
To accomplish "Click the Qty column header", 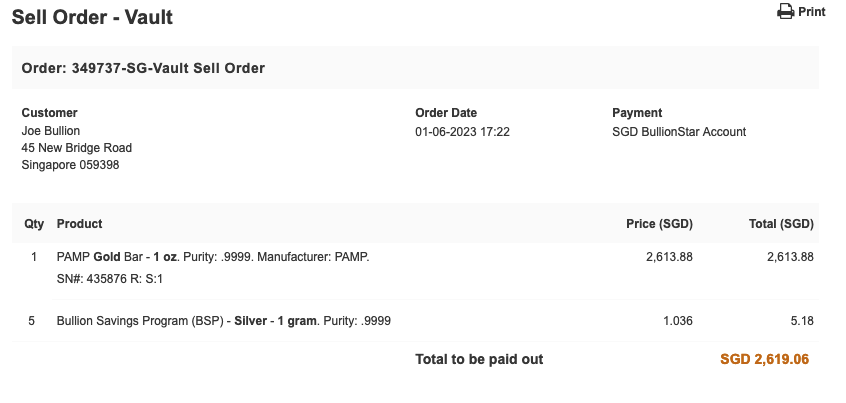I will tap(34, 224).
